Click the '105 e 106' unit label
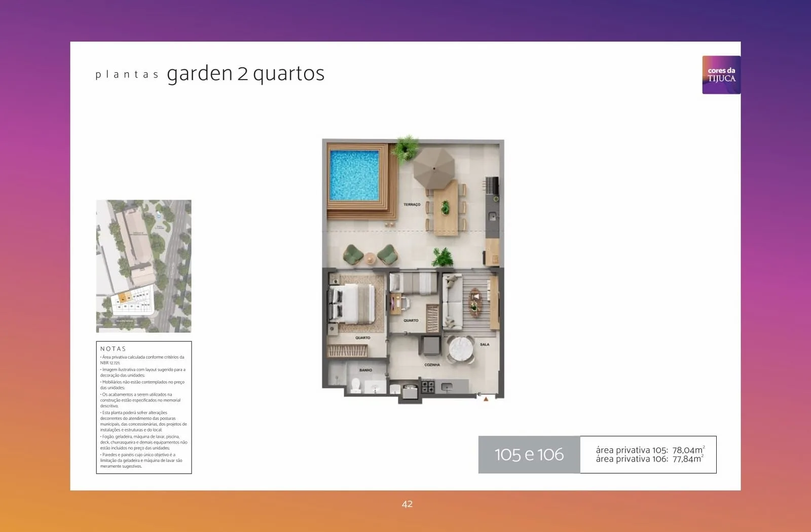 (529, 454)
